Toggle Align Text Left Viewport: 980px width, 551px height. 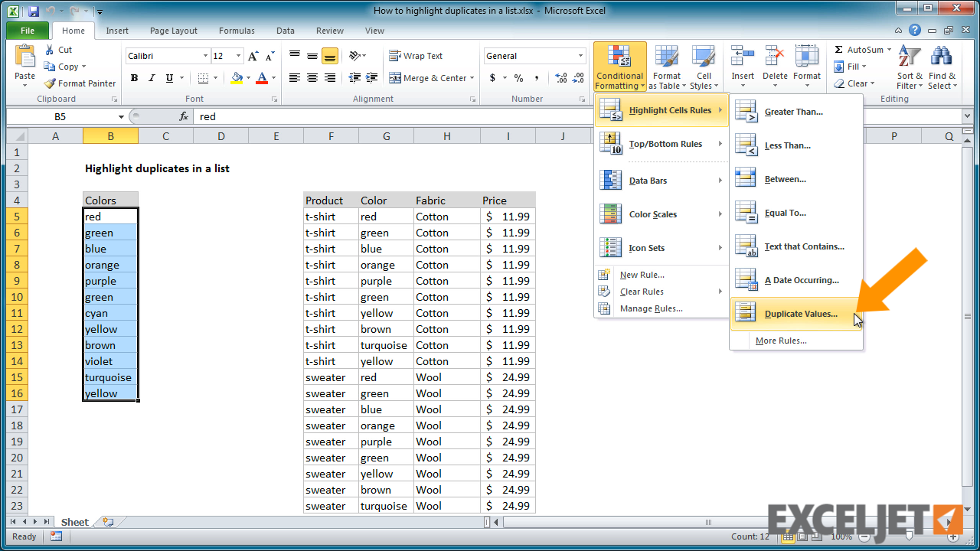click(x=295, y=78)
